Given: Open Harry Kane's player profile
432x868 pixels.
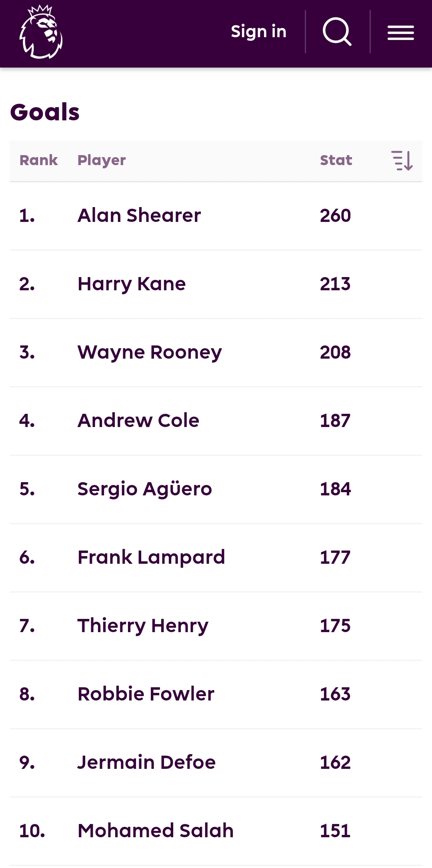Looking at the screenshot, I should point(132,284).
